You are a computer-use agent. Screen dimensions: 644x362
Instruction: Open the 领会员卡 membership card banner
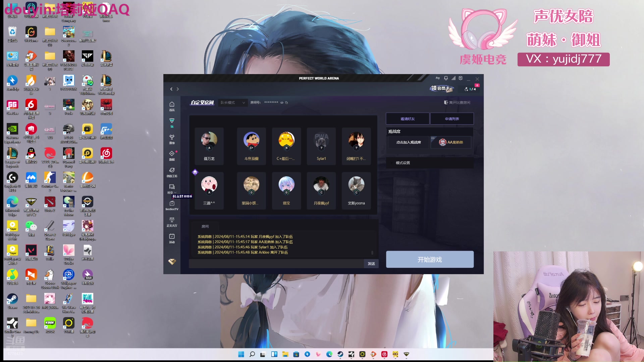[441, 88]
